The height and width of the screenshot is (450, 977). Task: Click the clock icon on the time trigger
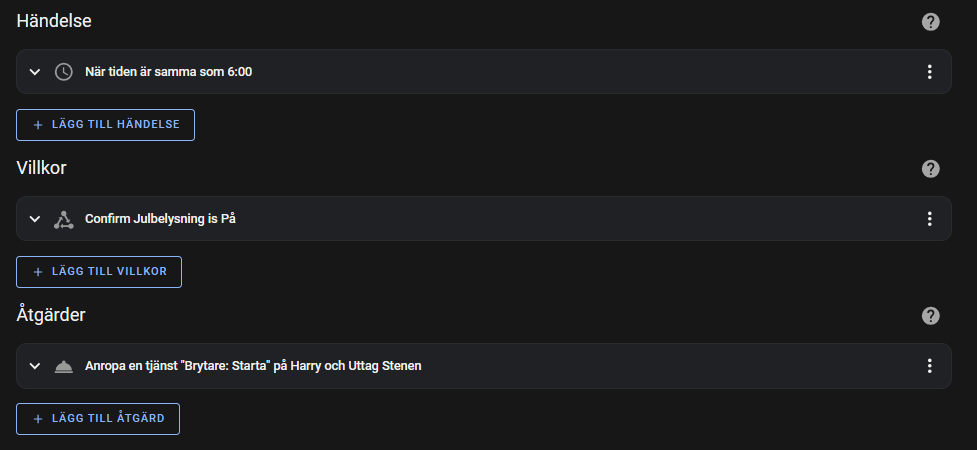coord(64,72)
